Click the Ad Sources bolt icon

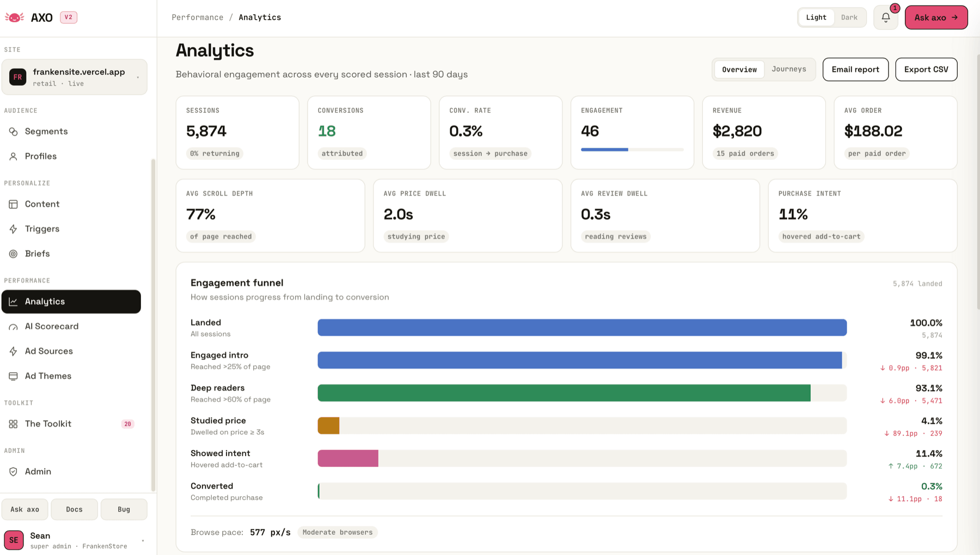point(14,351)
